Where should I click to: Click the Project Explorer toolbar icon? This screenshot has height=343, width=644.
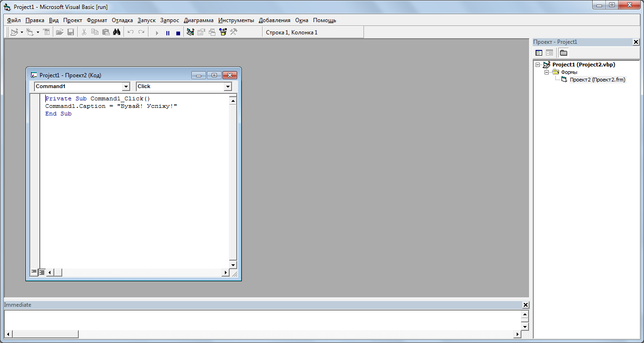(190, 33)
